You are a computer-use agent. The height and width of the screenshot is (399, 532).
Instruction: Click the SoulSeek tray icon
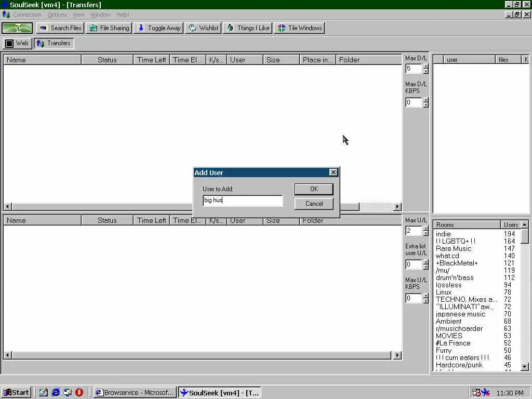pos(486,393)
